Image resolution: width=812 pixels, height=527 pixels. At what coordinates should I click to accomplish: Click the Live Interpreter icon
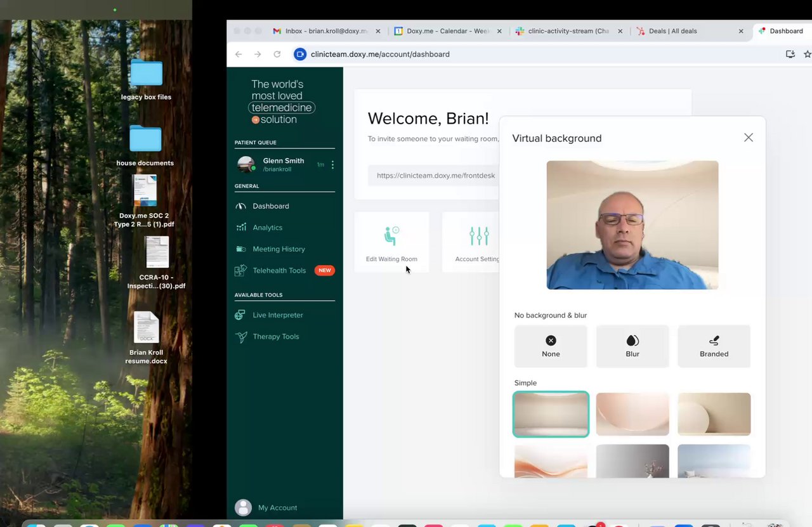coord(241,315)
